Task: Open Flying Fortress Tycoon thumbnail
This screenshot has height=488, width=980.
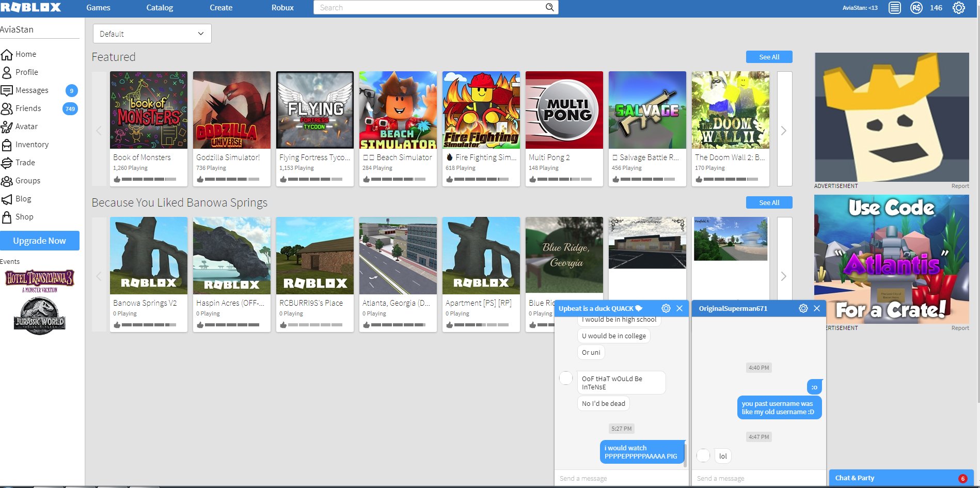Action: pos(315,110)
